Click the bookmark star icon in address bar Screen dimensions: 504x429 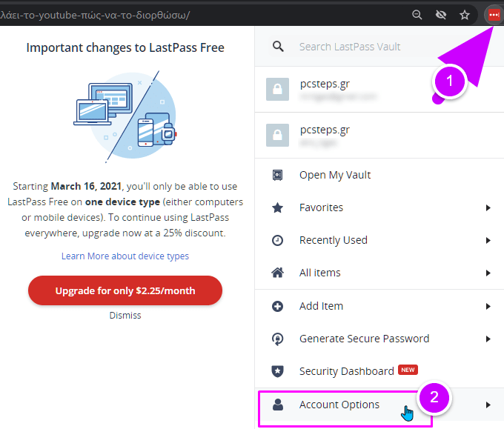[465, 15]
